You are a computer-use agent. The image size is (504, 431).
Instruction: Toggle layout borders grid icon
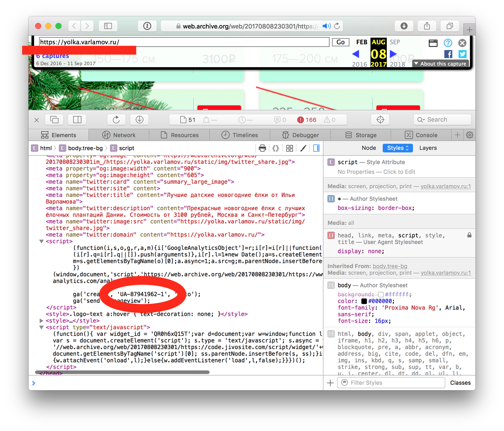(289, 148)
